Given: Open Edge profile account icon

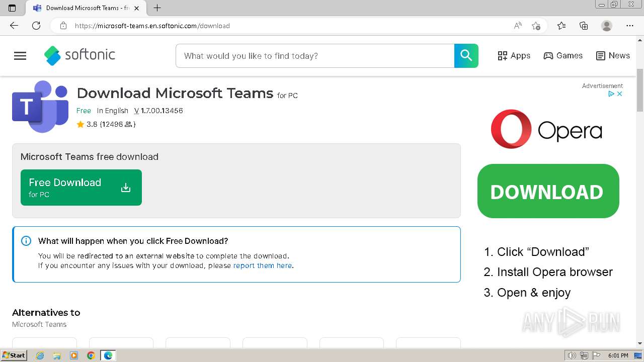Looking at the screenshot, I should coord(607,26).
